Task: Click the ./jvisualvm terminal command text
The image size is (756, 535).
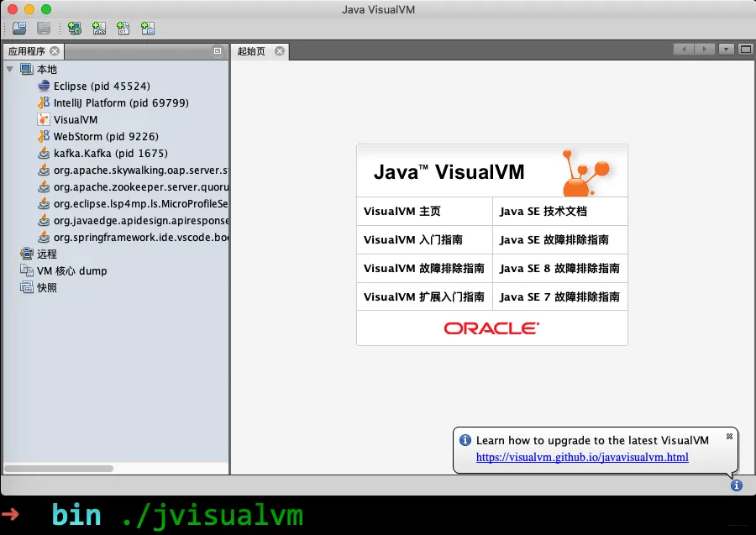Action: click(213, 516)
